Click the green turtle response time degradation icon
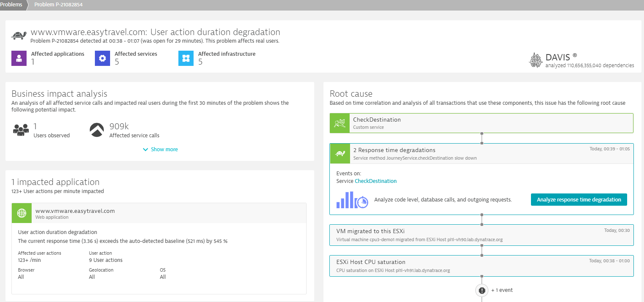Screen dimensions: 644x302 tap(340, 153)
